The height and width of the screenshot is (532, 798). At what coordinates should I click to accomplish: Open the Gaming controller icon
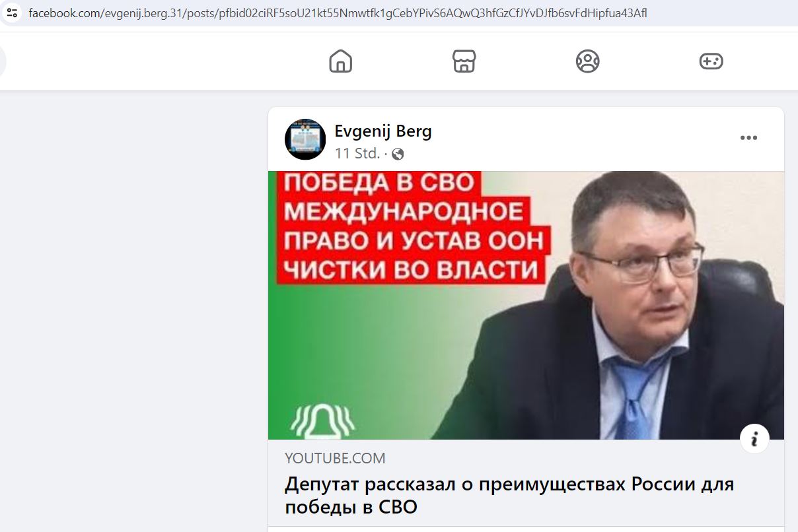(x=711, y=61)
